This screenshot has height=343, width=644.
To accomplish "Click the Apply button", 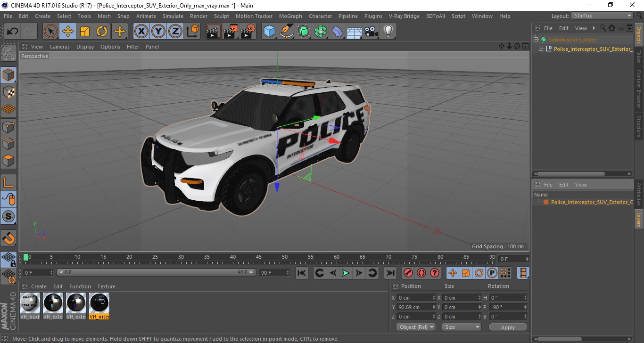I will (x=508, y=327).
